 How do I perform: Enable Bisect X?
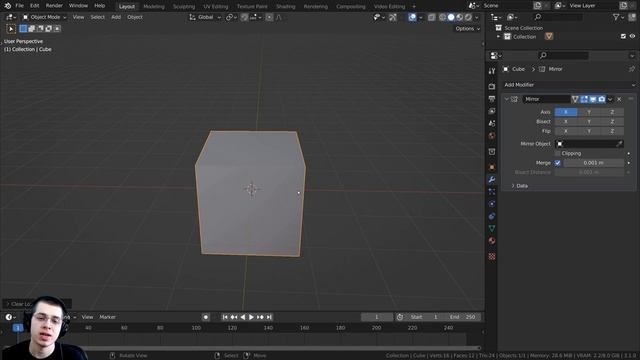coord(566,122)
